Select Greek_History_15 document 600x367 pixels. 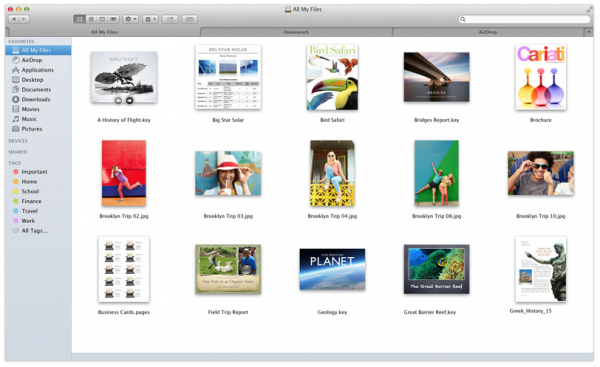pos(541,269)
